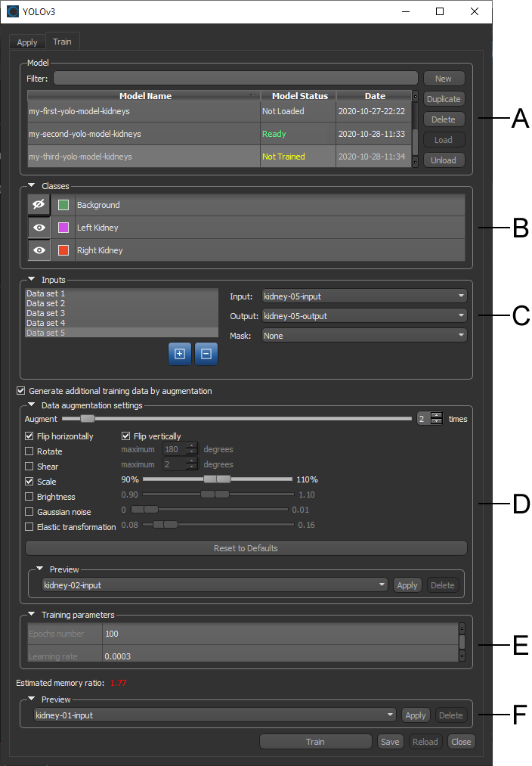Switch to the Apply tab
The height and width of the screenshot is (766, 532).
click(27, 42)
